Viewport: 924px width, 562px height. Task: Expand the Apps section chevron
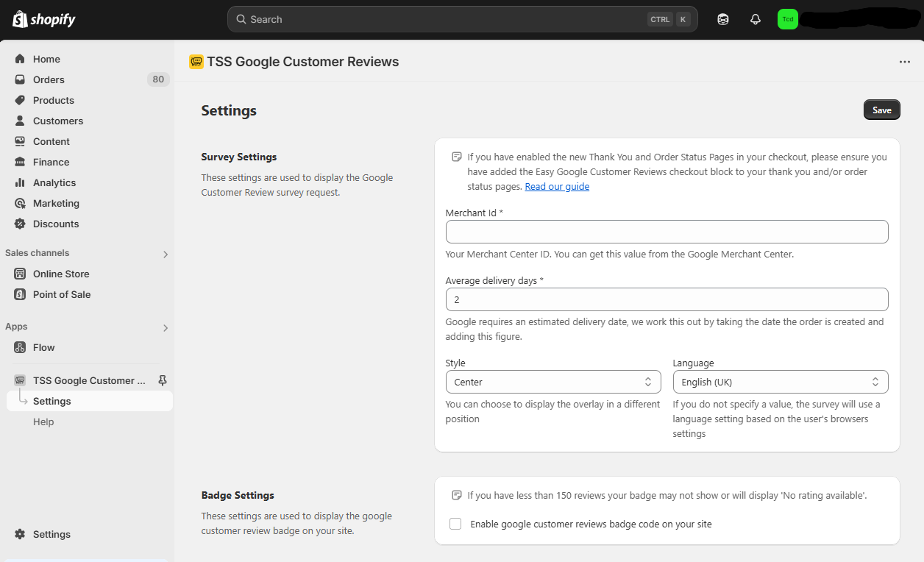(166, 327)
